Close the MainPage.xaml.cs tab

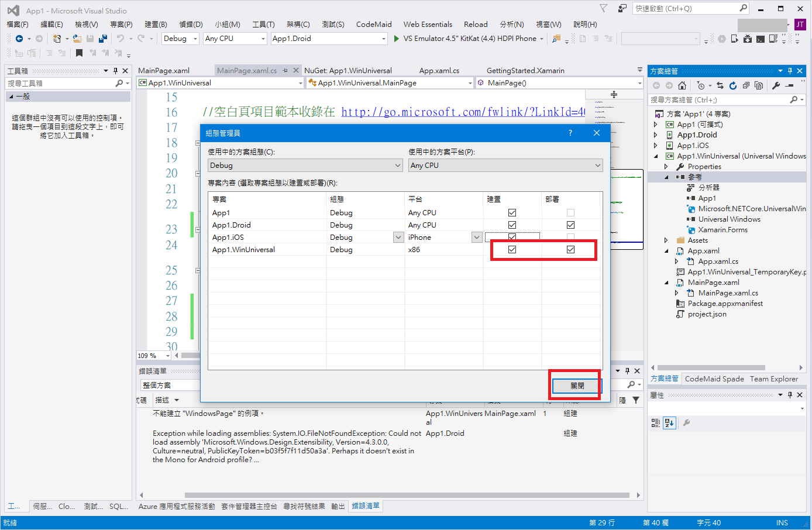click(296, 71)
